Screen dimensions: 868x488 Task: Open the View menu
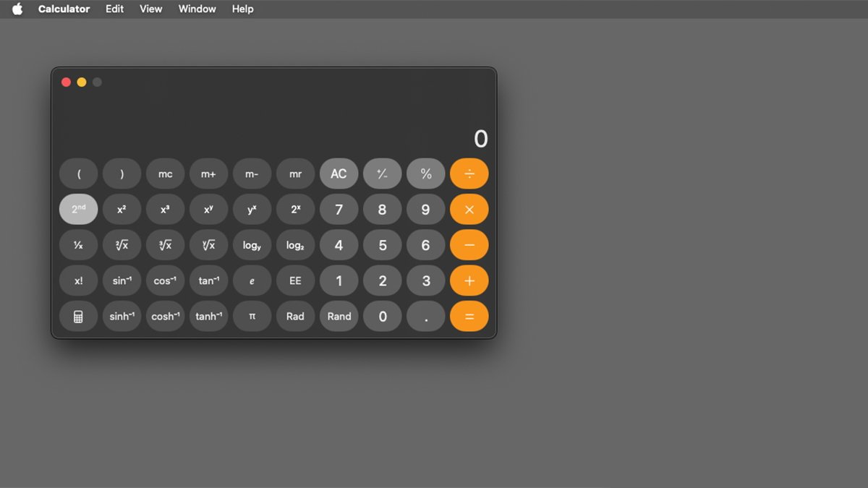(150, 9)
